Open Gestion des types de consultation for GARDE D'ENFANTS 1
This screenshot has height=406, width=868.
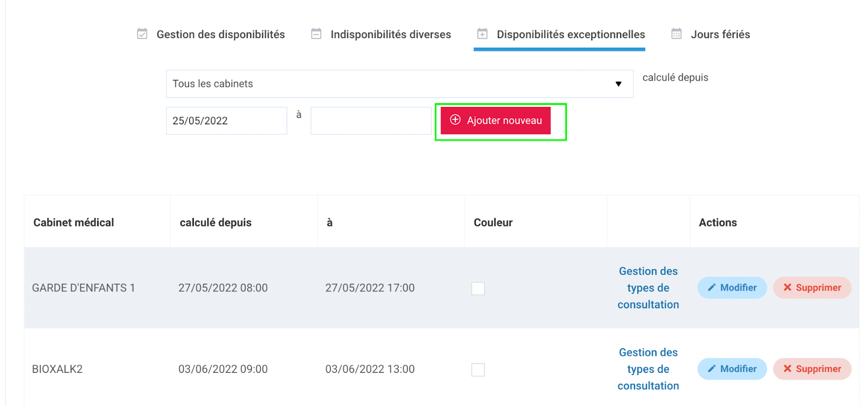coord(648,288)
